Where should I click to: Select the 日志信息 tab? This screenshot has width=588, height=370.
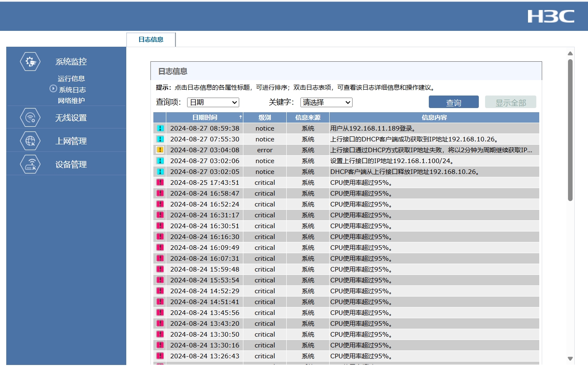point(151,40)
